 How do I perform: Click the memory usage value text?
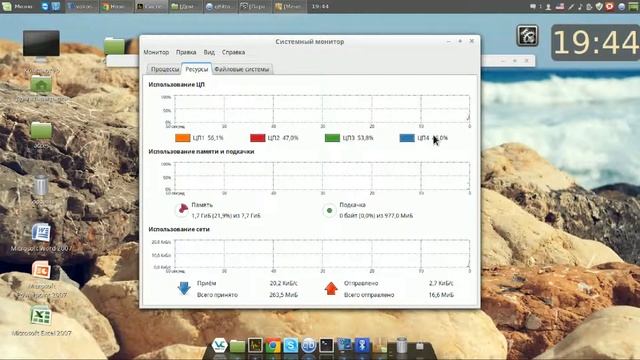click(x=226, y=216)
